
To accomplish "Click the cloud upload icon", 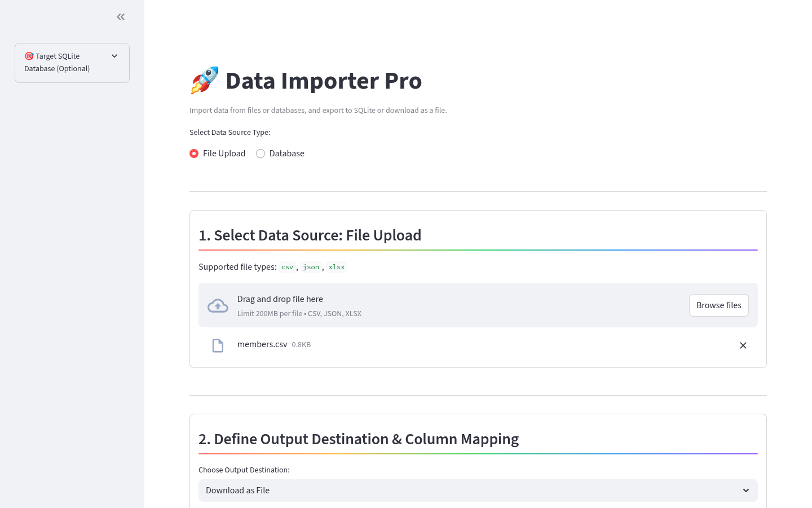I will point(218,306).
